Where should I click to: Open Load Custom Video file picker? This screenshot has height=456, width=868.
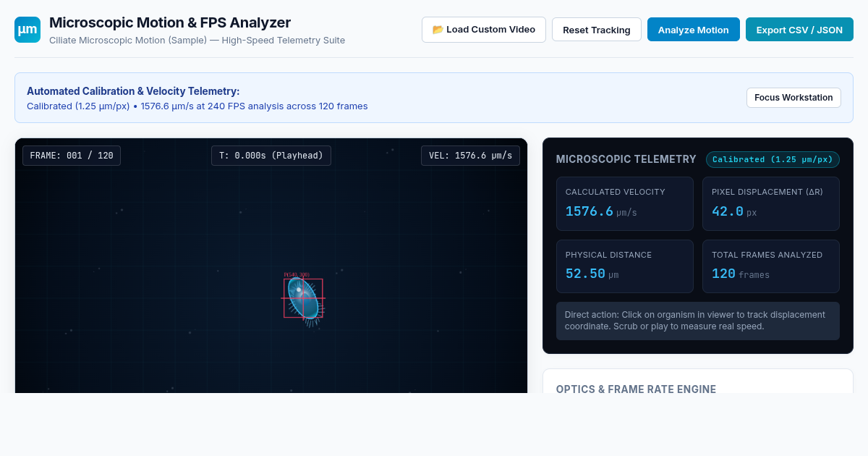click(x=484, y=30)
